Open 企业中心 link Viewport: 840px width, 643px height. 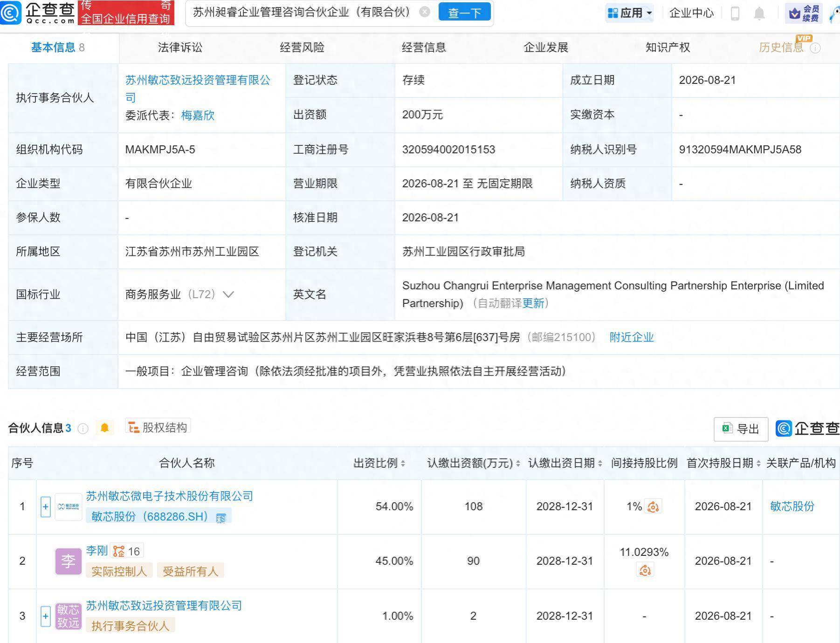[691, 13]
